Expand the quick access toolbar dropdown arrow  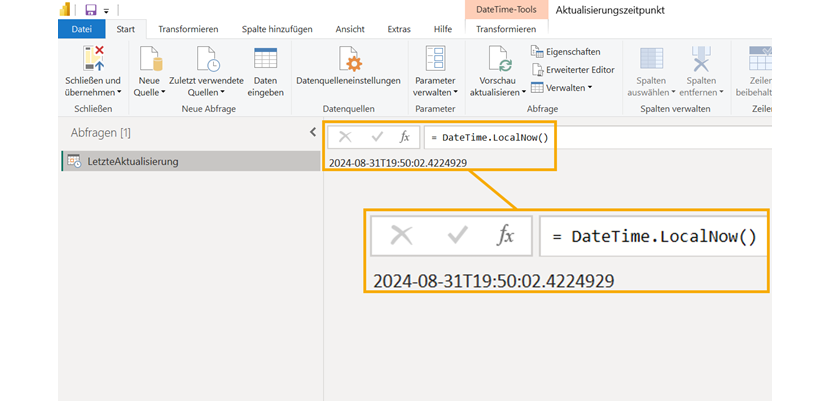106,11
